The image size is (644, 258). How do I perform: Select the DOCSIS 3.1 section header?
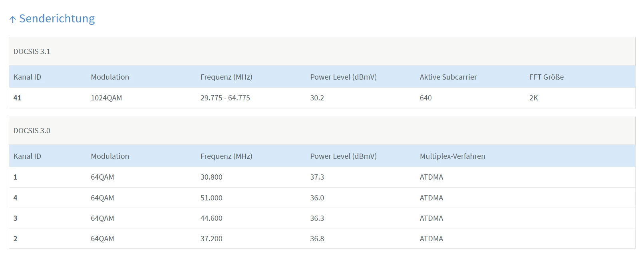(x=32, y=52)
